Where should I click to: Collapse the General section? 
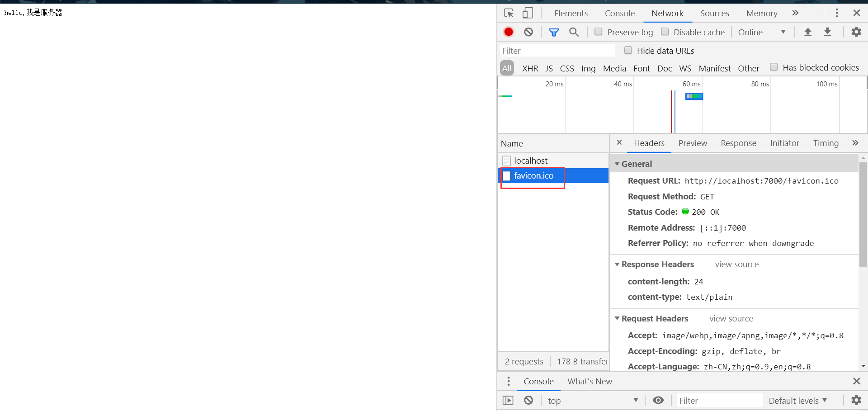pyautogui.click(x=617, y=164)
